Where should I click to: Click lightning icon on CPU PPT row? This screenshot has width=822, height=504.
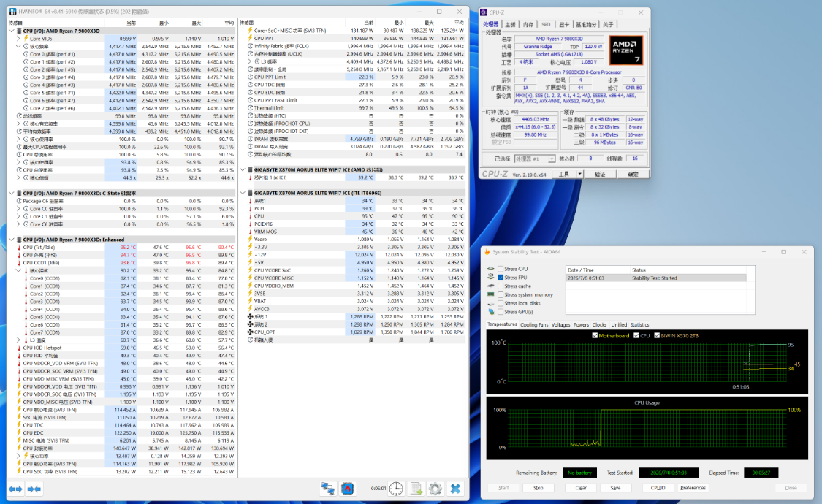point(250,38)
